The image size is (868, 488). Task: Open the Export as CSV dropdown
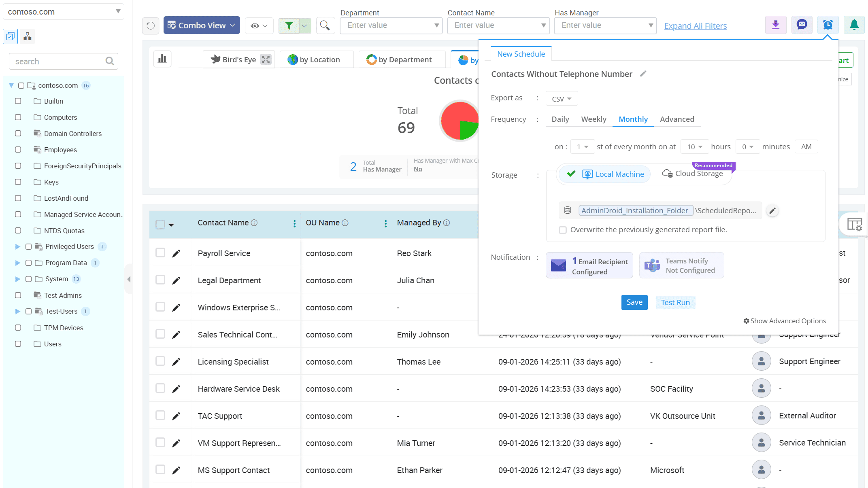[561, 99]
